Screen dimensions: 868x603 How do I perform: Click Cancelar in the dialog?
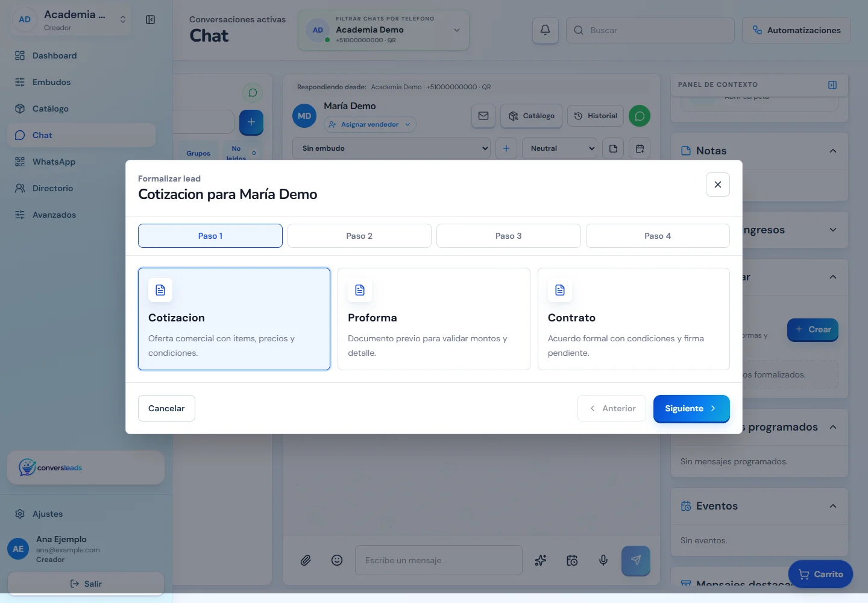tap(166, 408)
